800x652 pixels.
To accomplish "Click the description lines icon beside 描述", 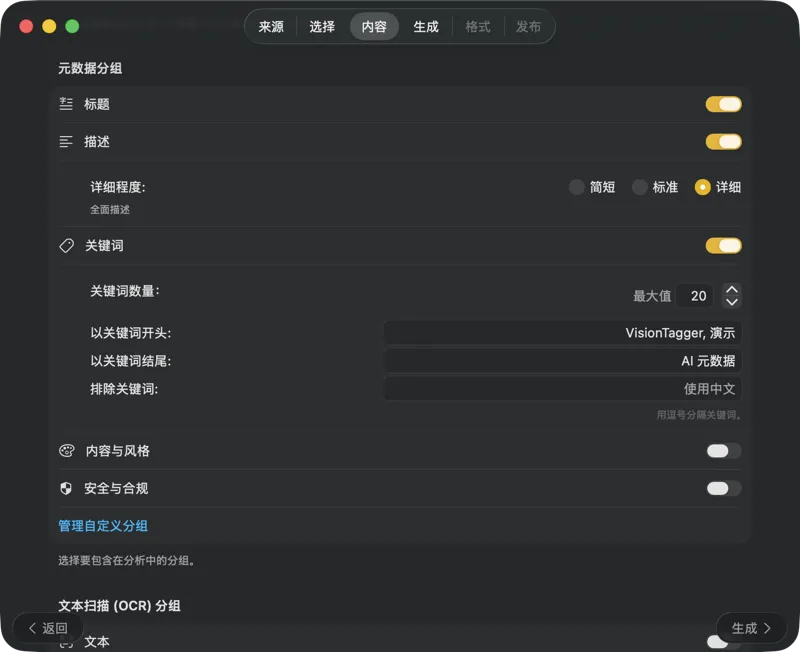I will click(66, 142).
